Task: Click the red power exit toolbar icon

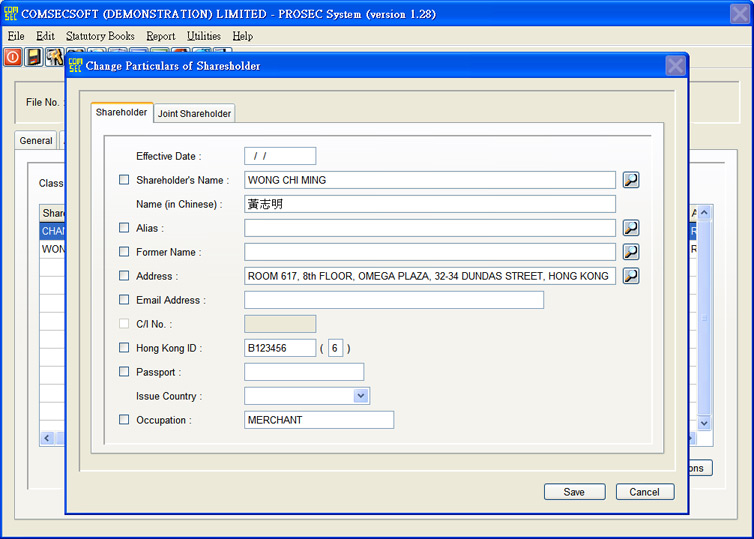Action: click(13, 57)
